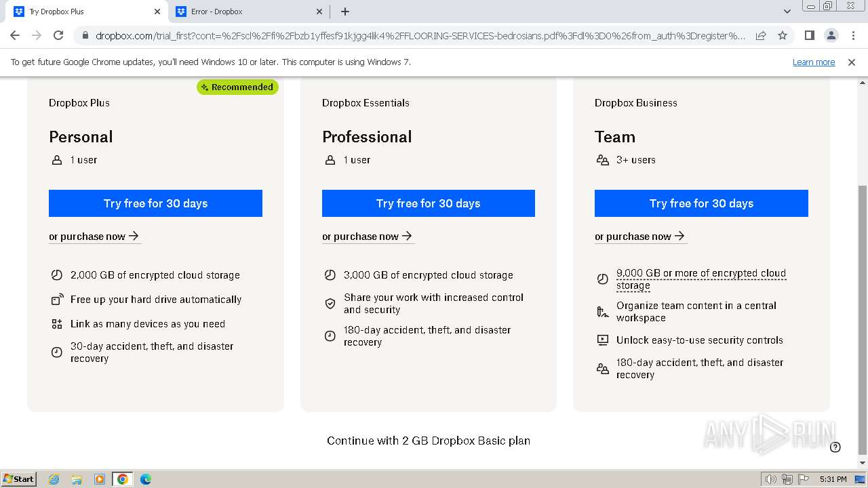The width and height of the screenshot is (868, 488).
Task: Bookmark this page with the star icon
Action: coord(783,36)
